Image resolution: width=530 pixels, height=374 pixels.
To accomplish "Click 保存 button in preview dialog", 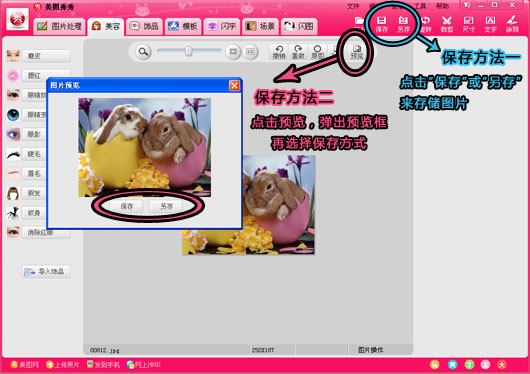I will (x=126, y=206).
